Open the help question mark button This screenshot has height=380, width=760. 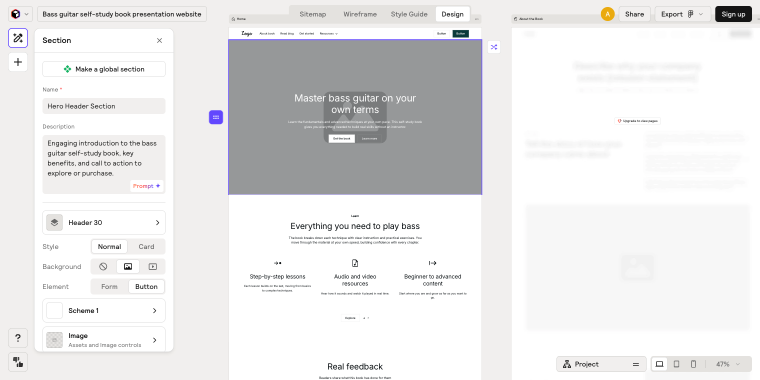[x=18, y=338]
